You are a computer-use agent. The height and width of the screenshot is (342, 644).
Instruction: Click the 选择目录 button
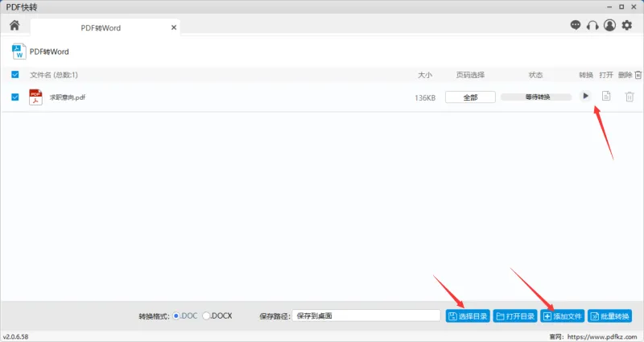pyautogui.click(x=468, y=316)
